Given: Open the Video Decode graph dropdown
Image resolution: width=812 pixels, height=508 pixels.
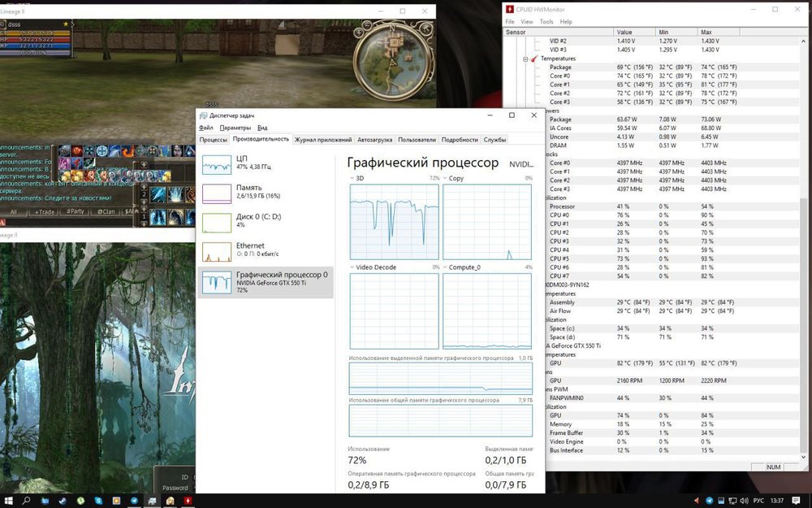Looking at the screenshot, I should click(x=352, y=267).
